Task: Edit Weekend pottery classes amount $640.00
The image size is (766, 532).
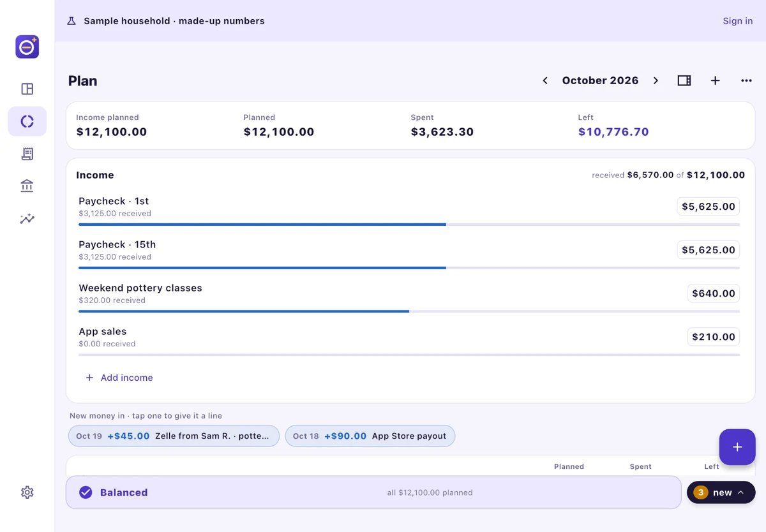Action: pyautogui.click(x=714, y=293)
